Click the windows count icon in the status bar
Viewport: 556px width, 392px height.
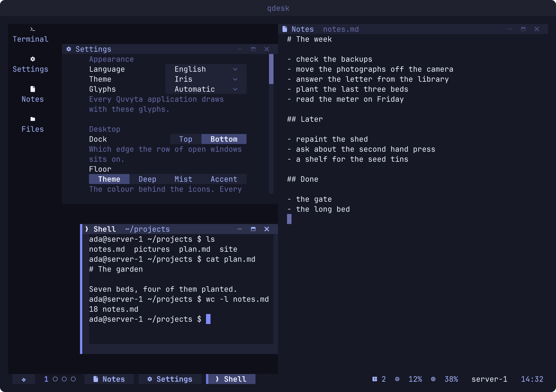click(375, 379)
